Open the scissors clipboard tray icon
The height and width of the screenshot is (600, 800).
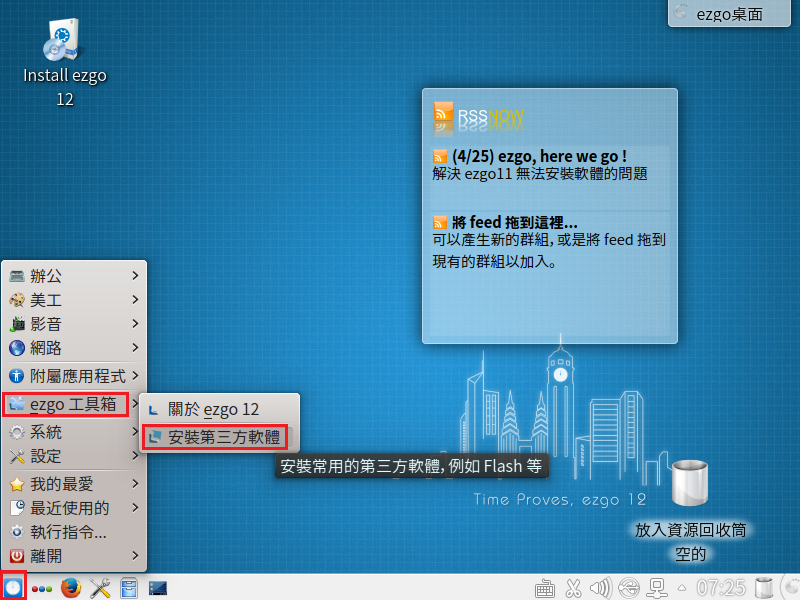[573, 588]
